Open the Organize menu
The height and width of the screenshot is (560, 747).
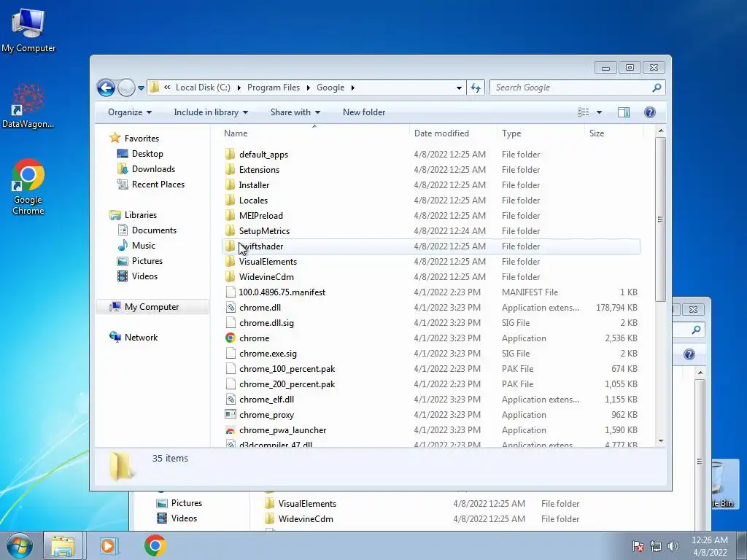click(x=130, y=112)
